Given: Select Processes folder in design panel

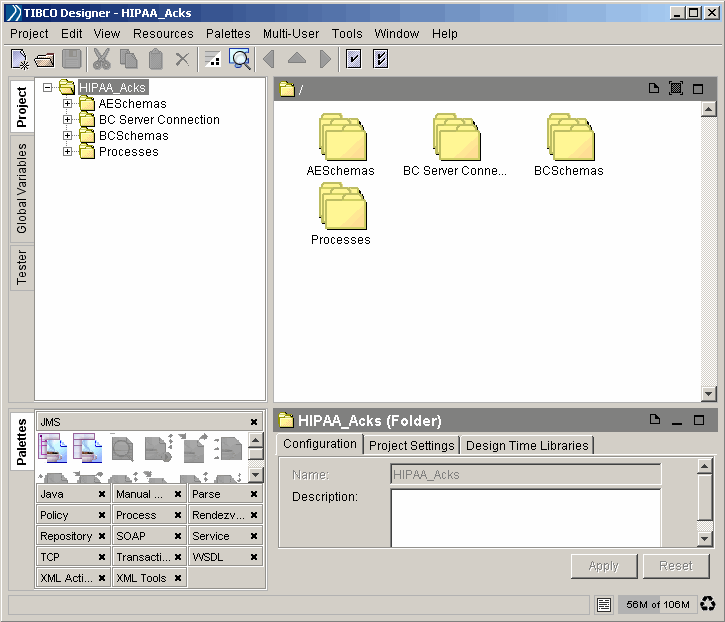Looking at the screenshot, I should coord(342,206).
